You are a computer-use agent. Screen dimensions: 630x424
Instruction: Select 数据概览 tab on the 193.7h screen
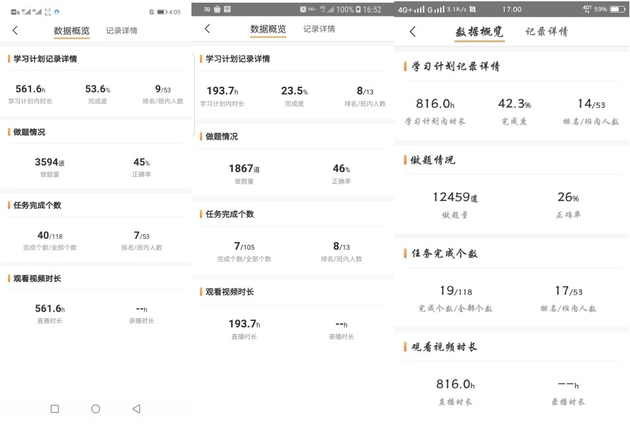click(x=267, y=30)
